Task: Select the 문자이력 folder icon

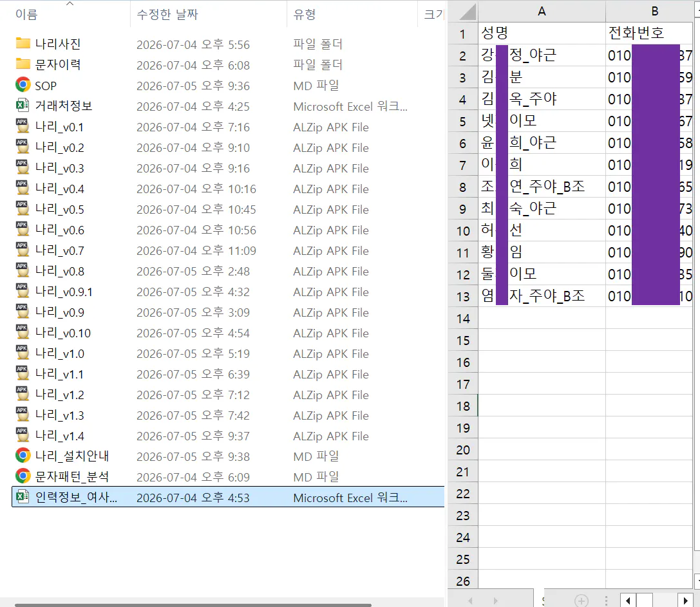Action: 23,64
